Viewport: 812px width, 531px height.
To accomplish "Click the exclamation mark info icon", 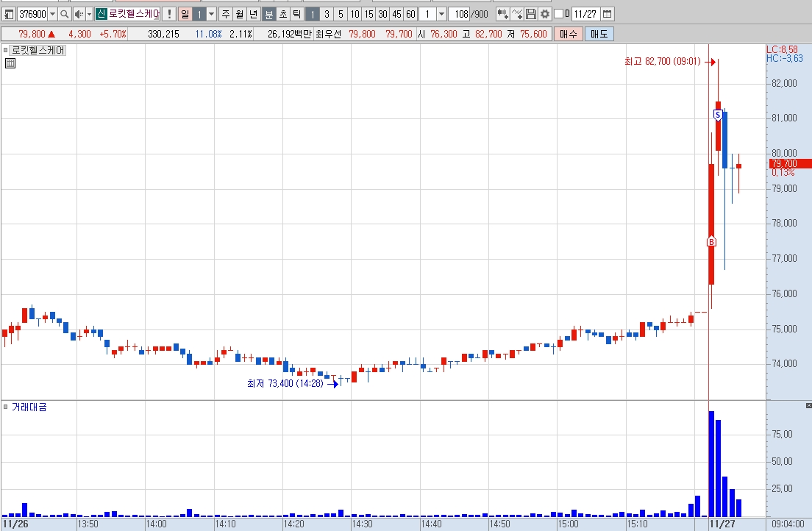I will (169, 14).
